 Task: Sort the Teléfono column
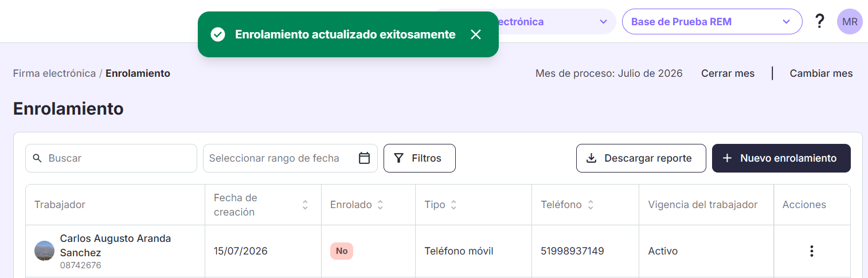tap(591, 205)
